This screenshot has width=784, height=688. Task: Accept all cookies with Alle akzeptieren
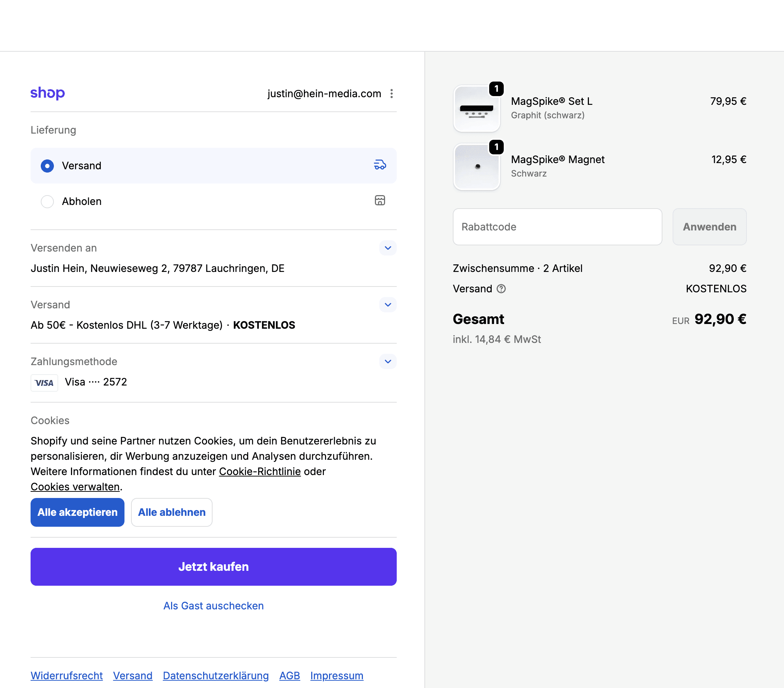coord(78,512)
